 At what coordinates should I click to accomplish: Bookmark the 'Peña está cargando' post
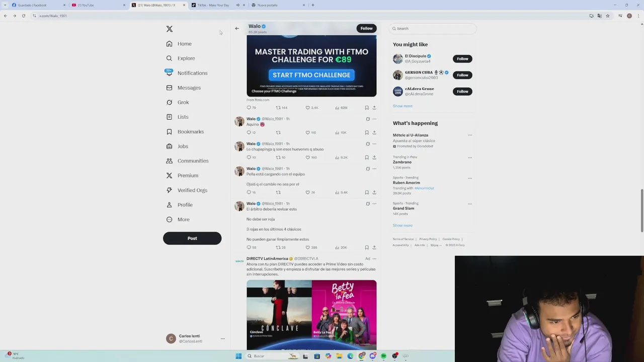pyautogui.click(x=367, y=193)
